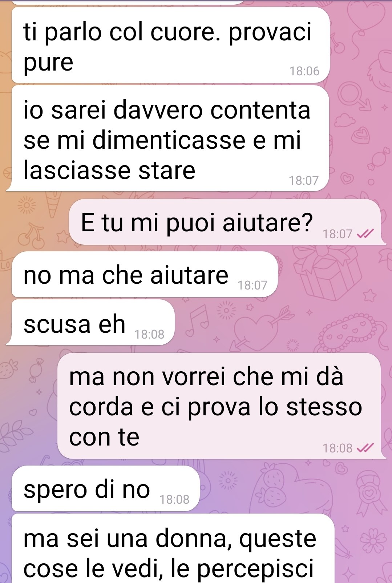Tap the 18:08 time next to "spero di no"
The image size is (392, 583).
(x=174, y=499)
